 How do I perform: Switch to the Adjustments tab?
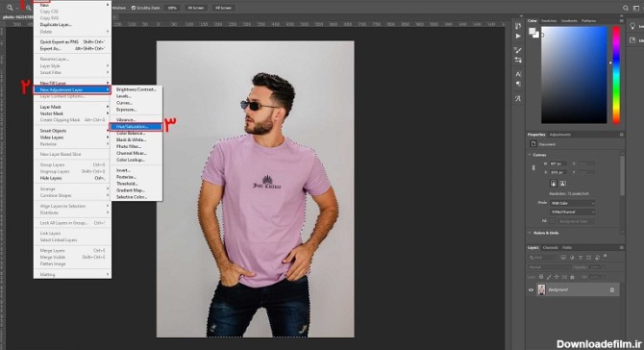tap(560, 135)
